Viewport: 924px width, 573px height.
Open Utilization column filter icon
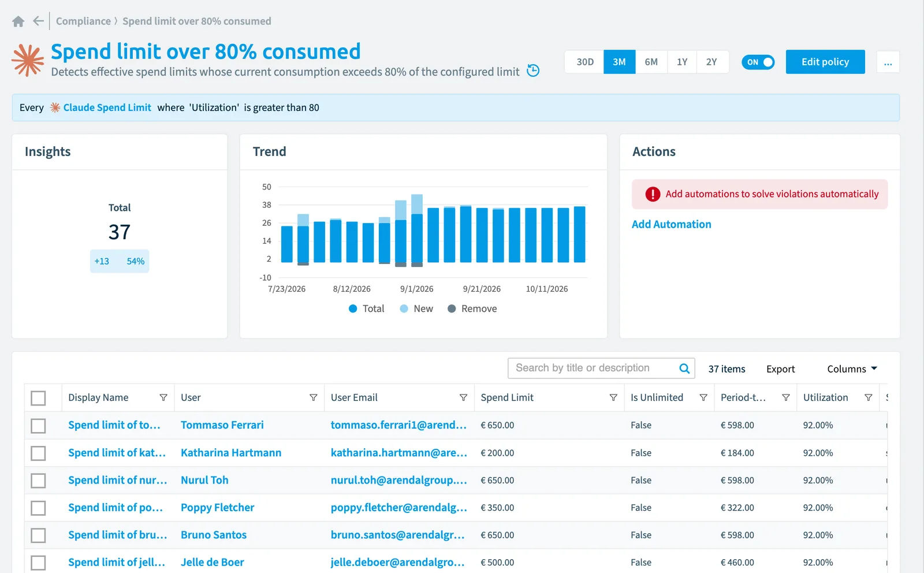tap(869, 397)
